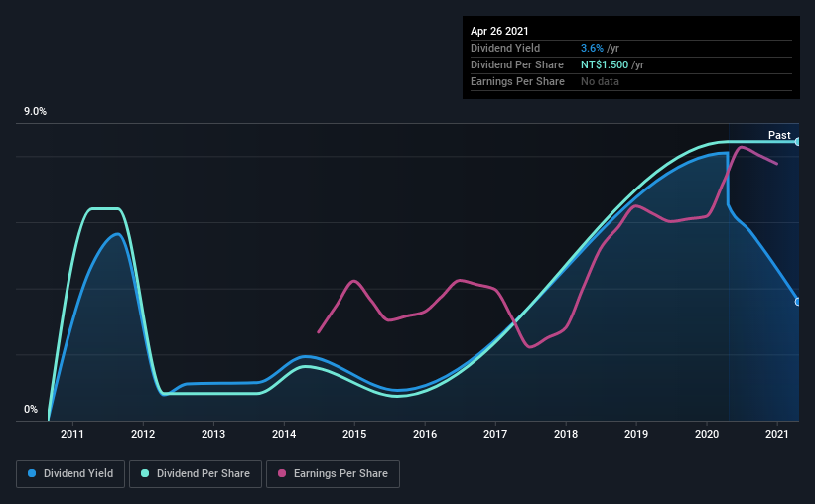
Task: Click the No data earnings value
Action: (x=600, y=81)
